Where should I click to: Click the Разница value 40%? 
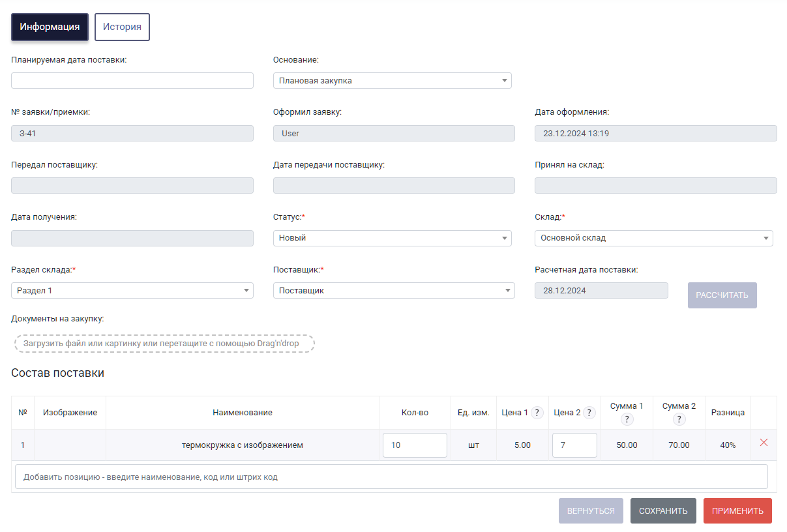728,445
